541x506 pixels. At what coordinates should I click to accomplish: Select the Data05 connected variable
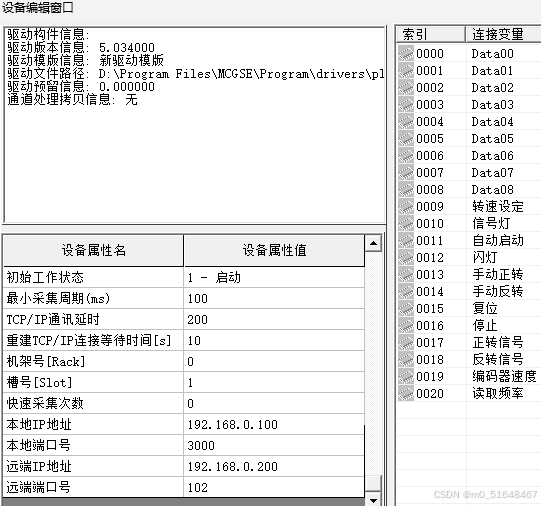(492, 139)
